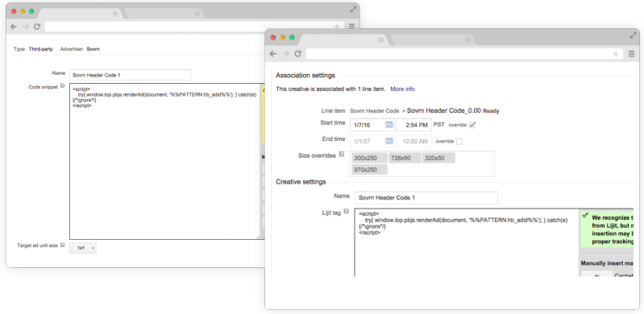
Task: Click back arrow in rear browser window
Action: pos(14,27)
